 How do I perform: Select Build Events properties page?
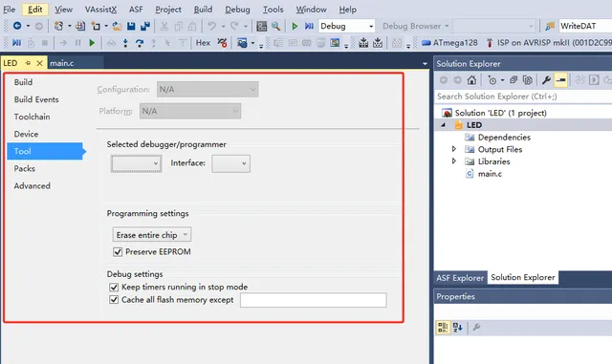(x=36, y=99)
